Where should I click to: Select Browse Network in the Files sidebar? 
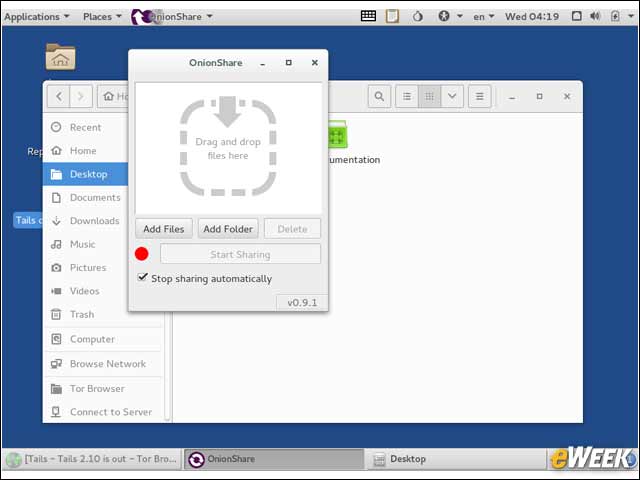pyautogui.click(x=103, y=364)
